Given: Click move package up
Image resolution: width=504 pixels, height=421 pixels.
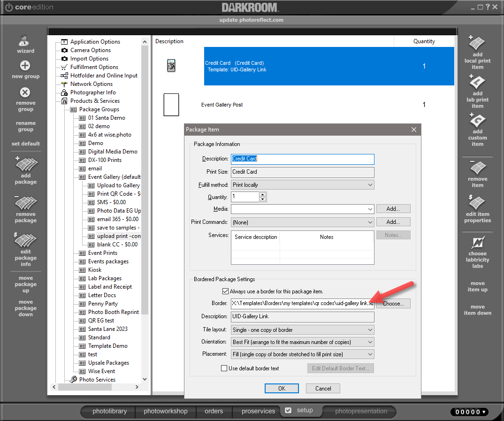Looking at the screenshot, I should [x=26, y=284].
